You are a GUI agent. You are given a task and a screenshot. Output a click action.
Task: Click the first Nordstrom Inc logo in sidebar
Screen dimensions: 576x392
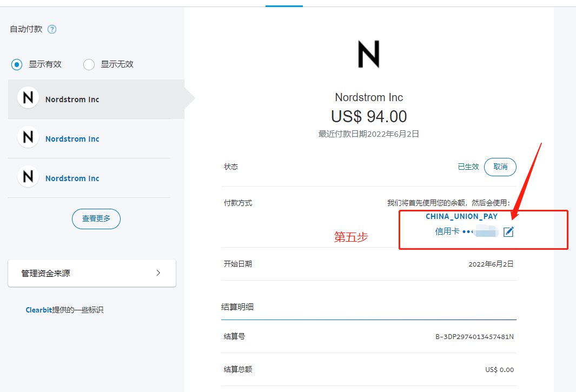coord(28,98)
